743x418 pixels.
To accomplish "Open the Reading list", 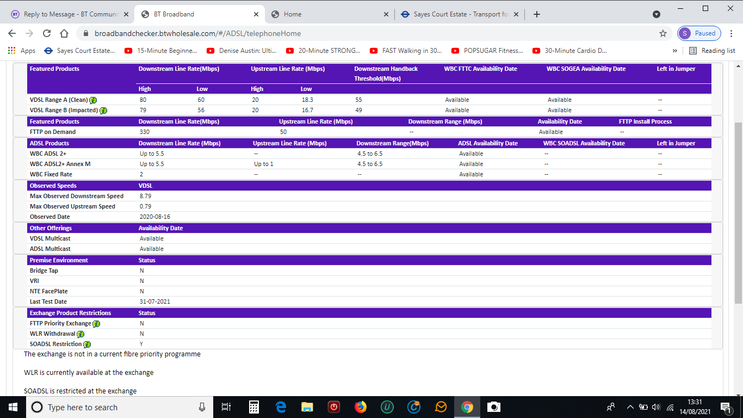I will 712,50.
